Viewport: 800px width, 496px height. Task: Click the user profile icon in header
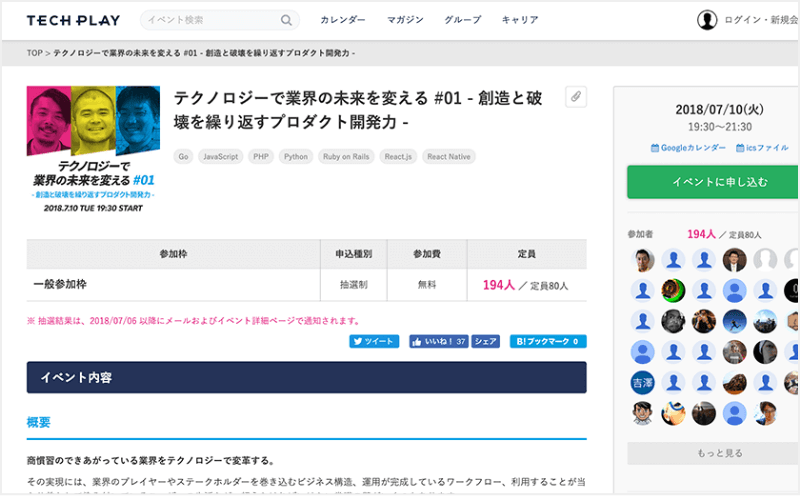707,20
